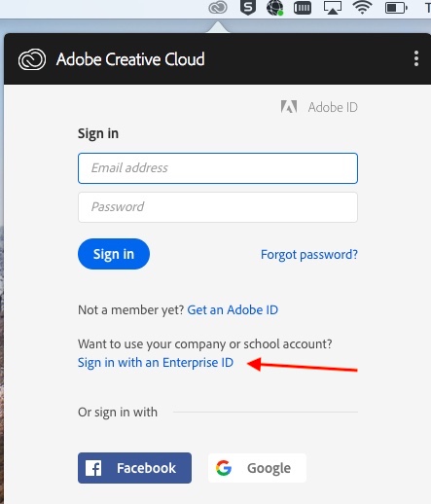Focus the Password field
This screenshot has width=431, height=504.
tap(218, 207)
